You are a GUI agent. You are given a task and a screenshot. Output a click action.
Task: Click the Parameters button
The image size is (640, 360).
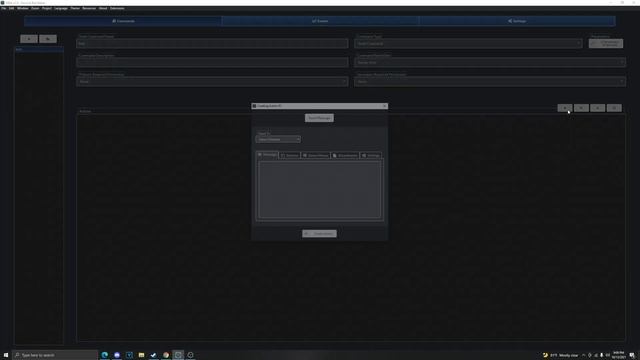(606, 43)
